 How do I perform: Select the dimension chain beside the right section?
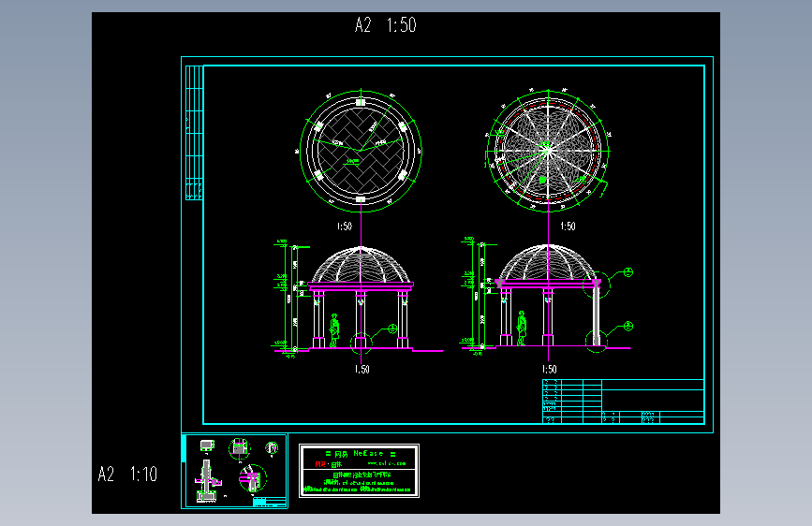pos(477,296)
